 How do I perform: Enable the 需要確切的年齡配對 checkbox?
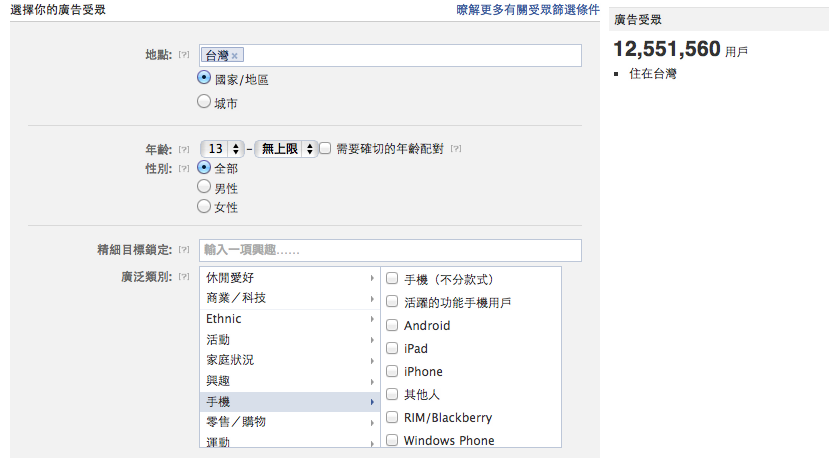point(325,148)
